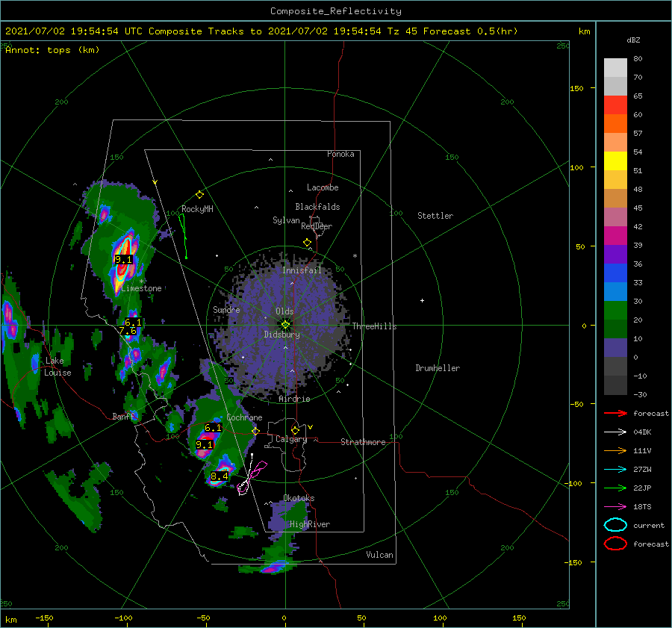Click the Limestone label
The height and width of the screenshot is (628, 672).
click(141, 288)
